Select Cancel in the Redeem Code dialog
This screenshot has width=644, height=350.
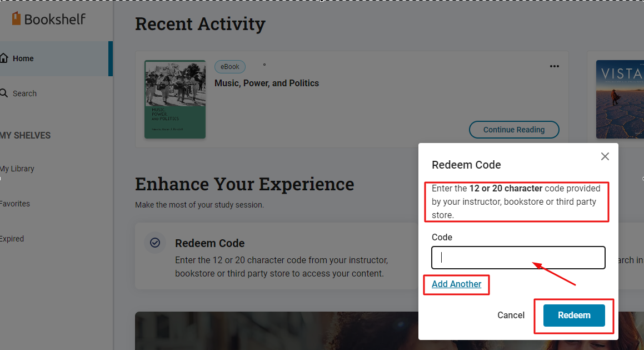(x=511, y=315)
